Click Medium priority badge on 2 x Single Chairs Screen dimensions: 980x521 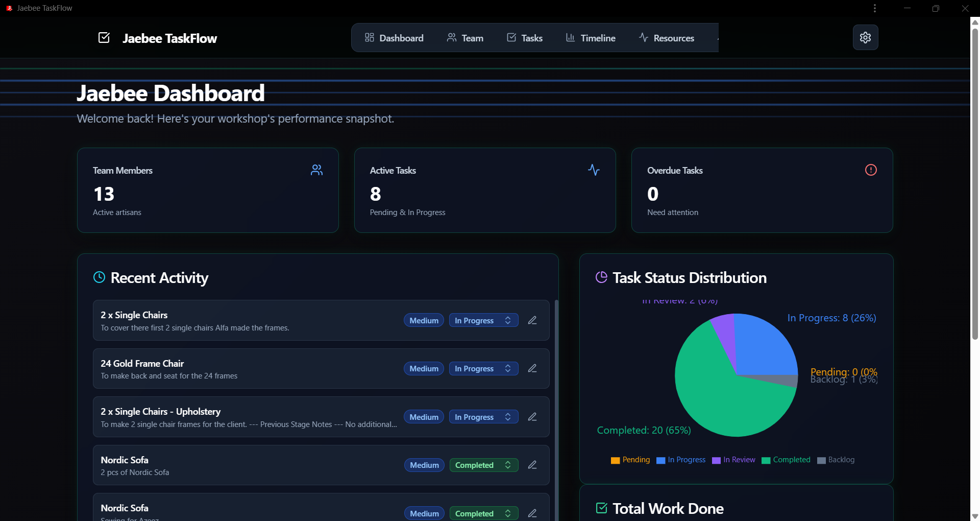[x=424, y=320]
